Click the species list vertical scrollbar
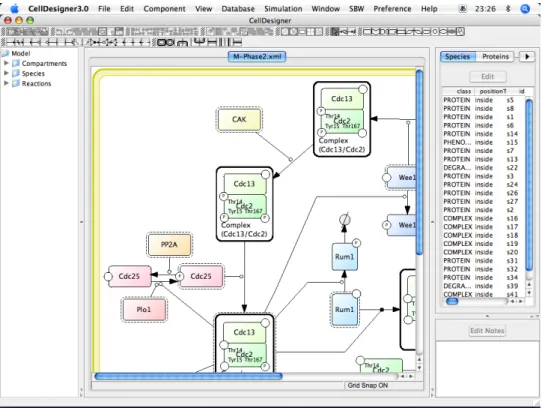This screenshot has width=542, height=408. (529, 185)
